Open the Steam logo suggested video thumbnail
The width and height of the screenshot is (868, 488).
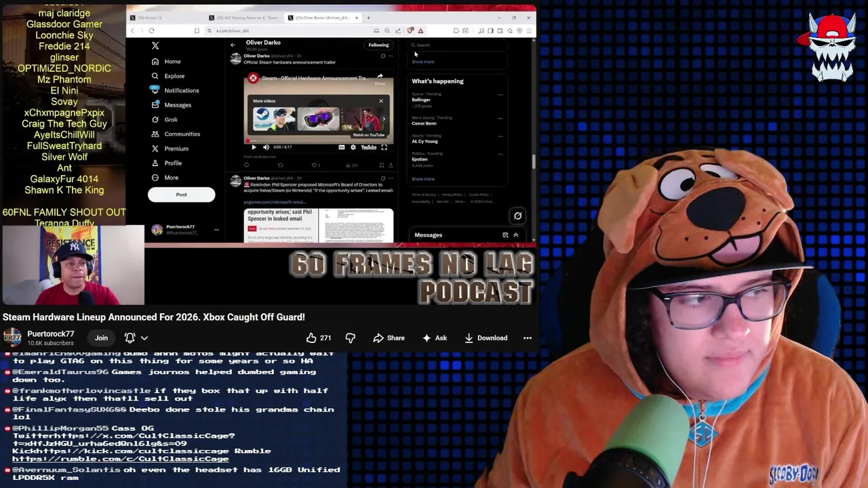(x=274, y=119)
